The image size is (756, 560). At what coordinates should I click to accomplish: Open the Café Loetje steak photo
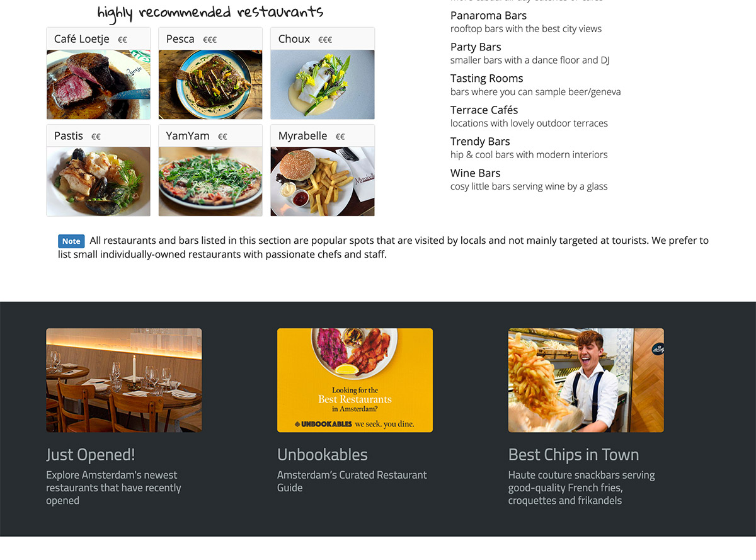pos(98,84)
